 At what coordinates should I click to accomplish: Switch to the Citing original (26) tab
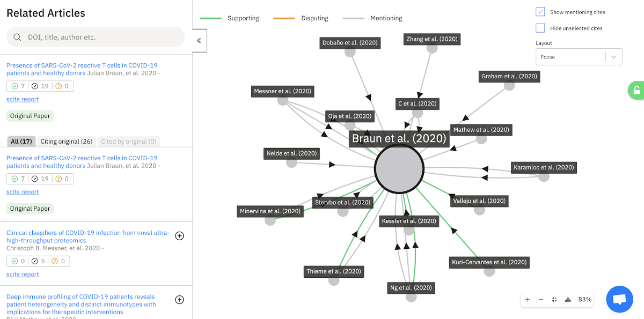[x=67, y=142]
